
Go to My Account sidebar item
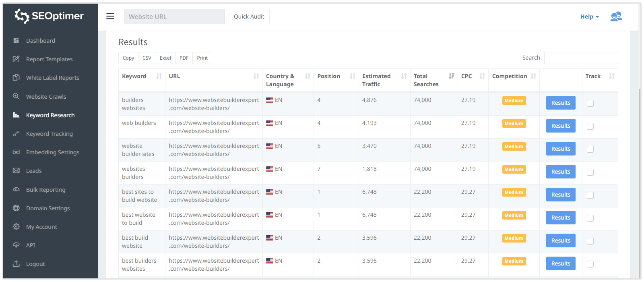[41, 227]
